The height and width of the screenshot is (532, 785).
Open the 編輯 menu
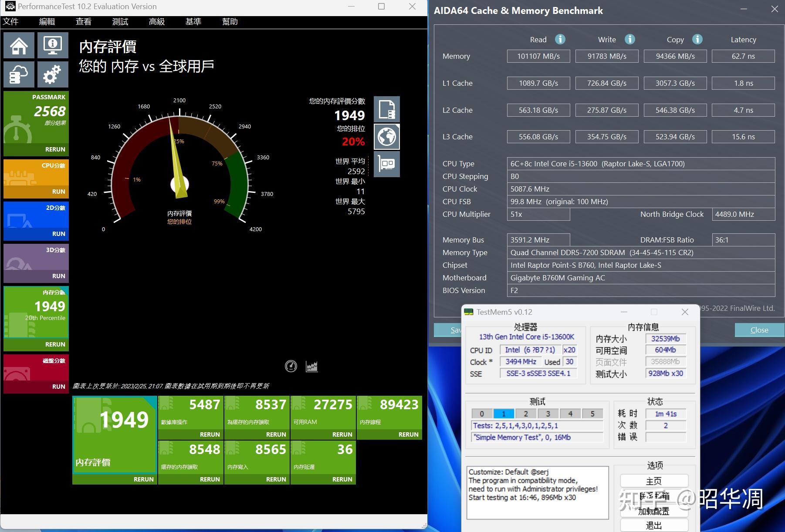tap(47, 22)
